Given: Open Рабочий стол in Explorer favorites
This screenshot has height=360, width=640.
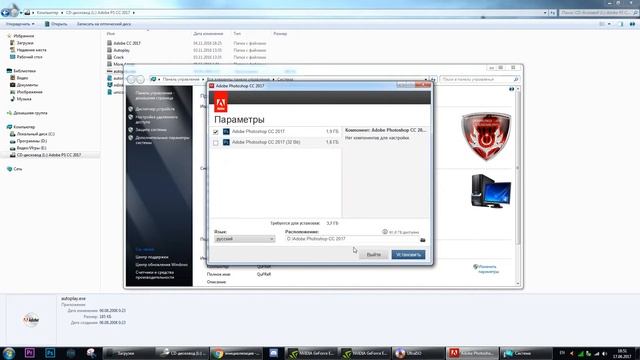Looking at the screenshot, I should tap(29, 57).
